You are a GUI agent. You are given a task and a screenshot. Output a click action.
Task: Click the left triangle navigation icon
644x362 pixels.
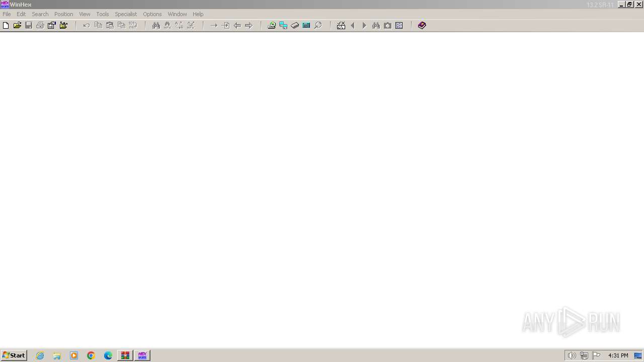(x=353, y=25)
